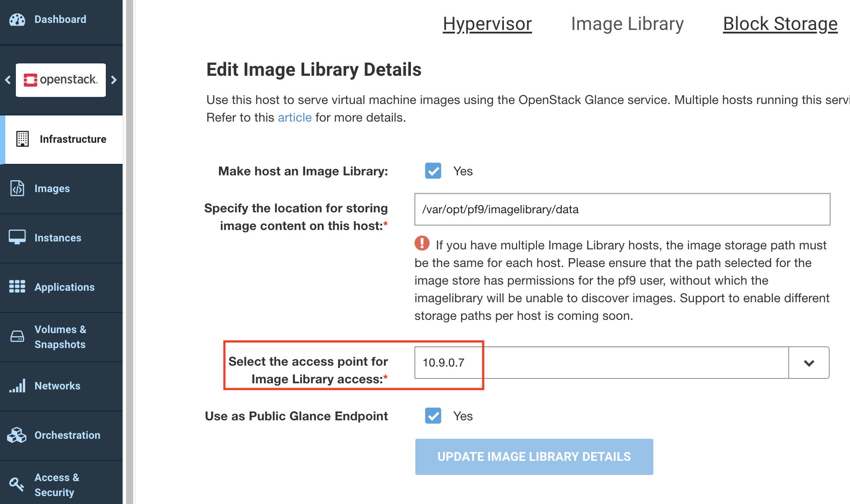Screen dimensions: 850x504
Task: Click the image storage location text field
Action: tap(622, 209)
